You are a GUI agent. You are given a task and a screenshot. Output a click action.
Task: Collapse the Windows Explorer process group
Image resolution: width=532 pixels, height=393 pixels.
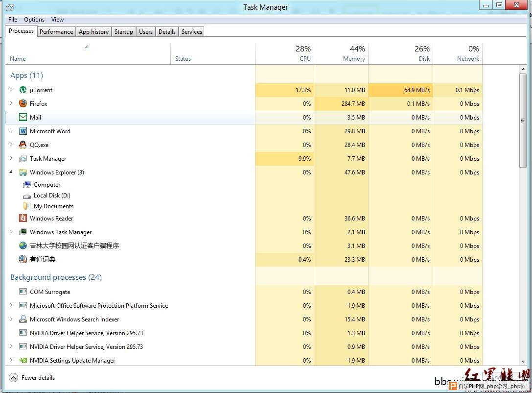11,172
